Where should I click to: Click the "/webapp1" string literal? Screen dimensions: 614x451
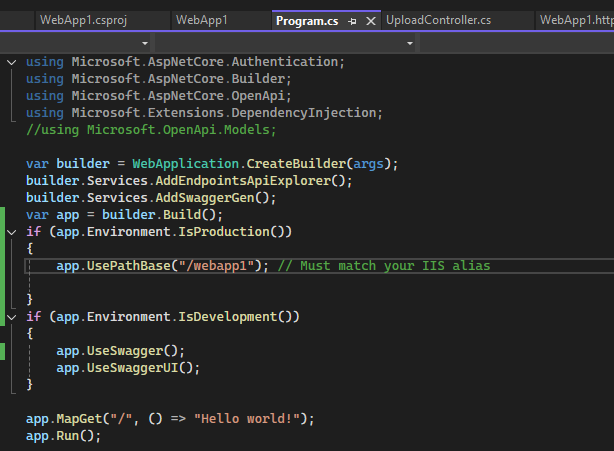216,266
